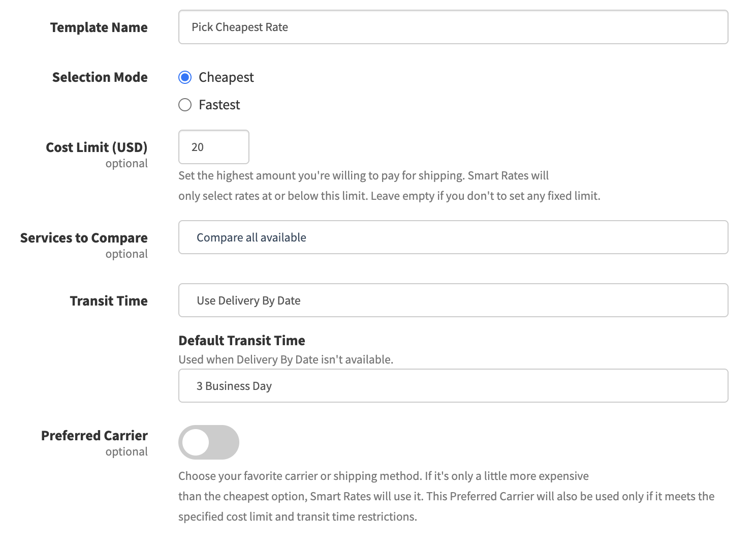Select the Fastest radio button
Viewport: 756px width, 545px height.
tap(185, 105)
